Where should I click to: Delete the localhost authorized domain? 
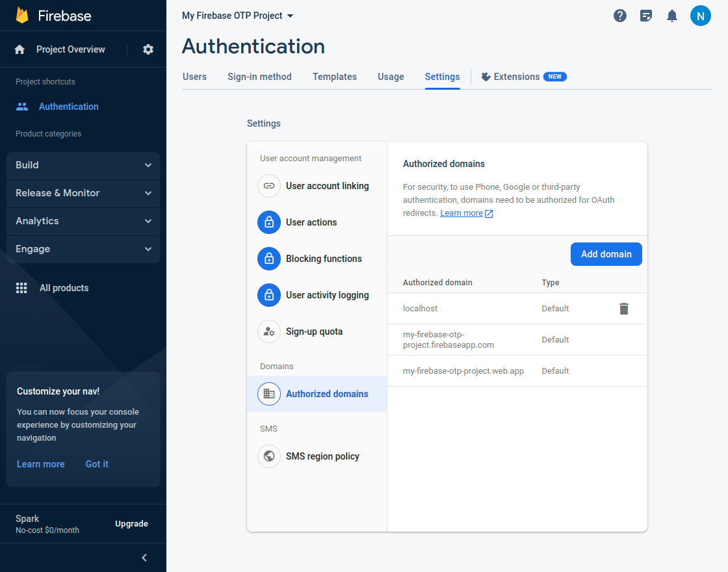click(x=624, y=308)
